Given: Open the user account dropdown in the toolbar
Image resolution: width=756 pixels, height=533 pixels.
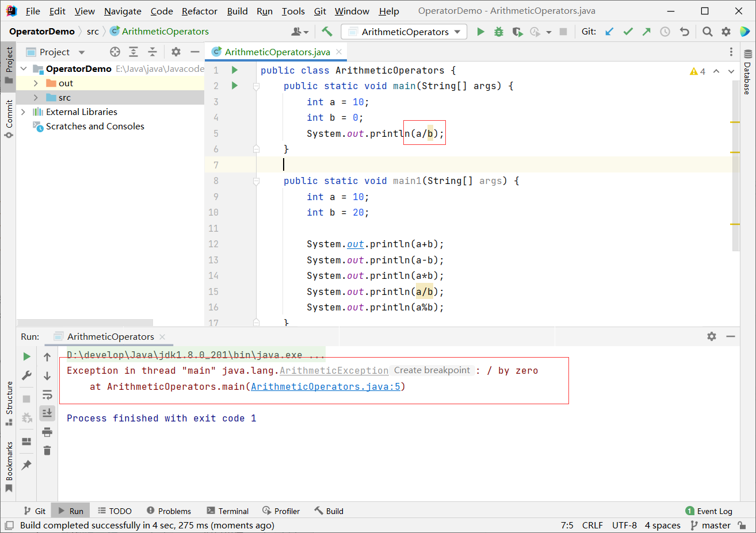Looking at the screenshot, I should (x=300, y=32).
